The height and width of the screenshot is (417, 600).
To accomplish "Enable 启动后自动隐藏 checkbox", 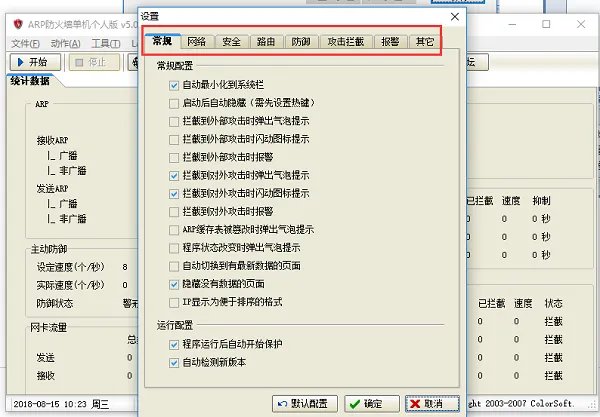I will coord(175,103).
